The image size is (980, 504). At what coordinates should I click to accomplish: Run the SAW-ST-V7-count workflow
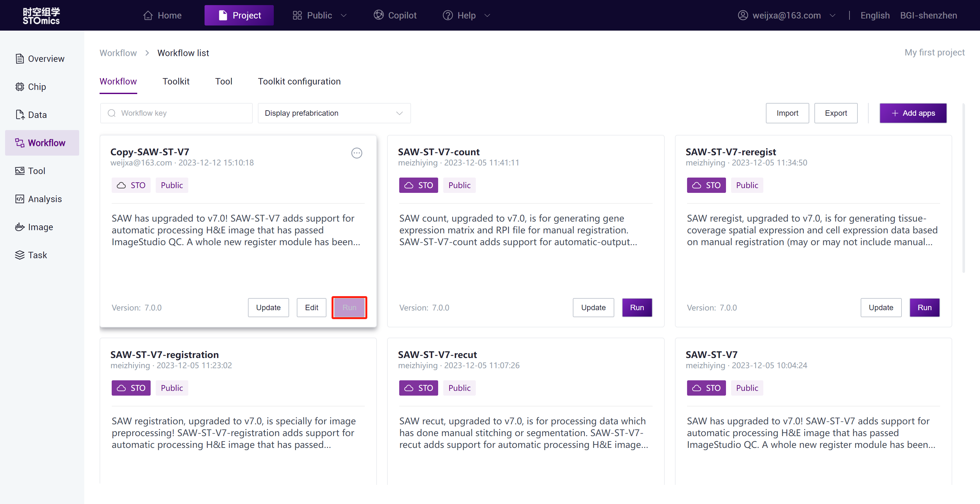[x=636, y=308]
